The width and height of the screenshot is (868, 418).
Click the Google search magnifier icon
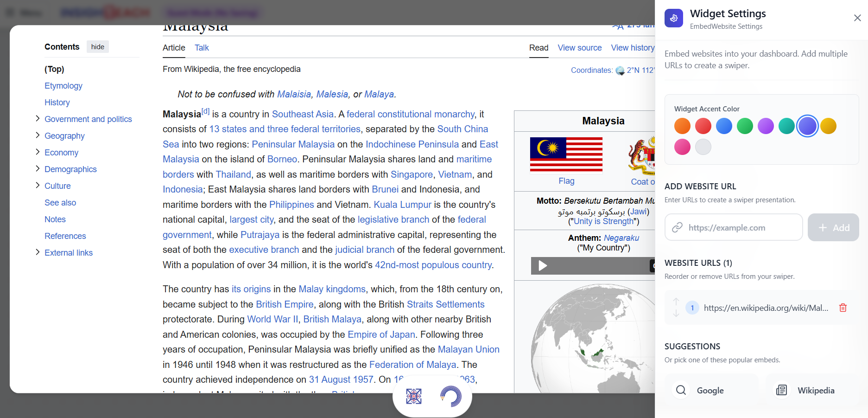point(680,390)
